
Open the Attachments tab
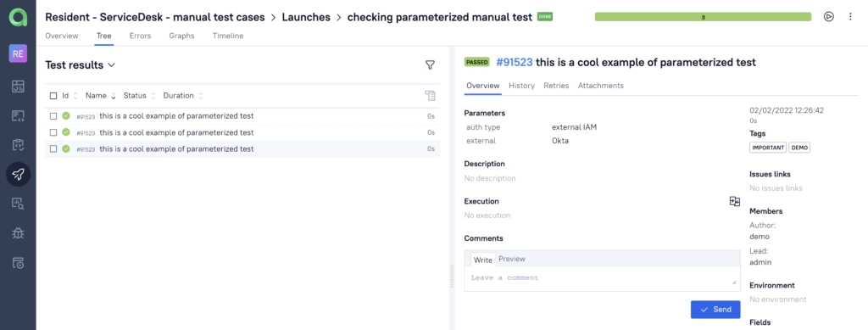[601, 86]
